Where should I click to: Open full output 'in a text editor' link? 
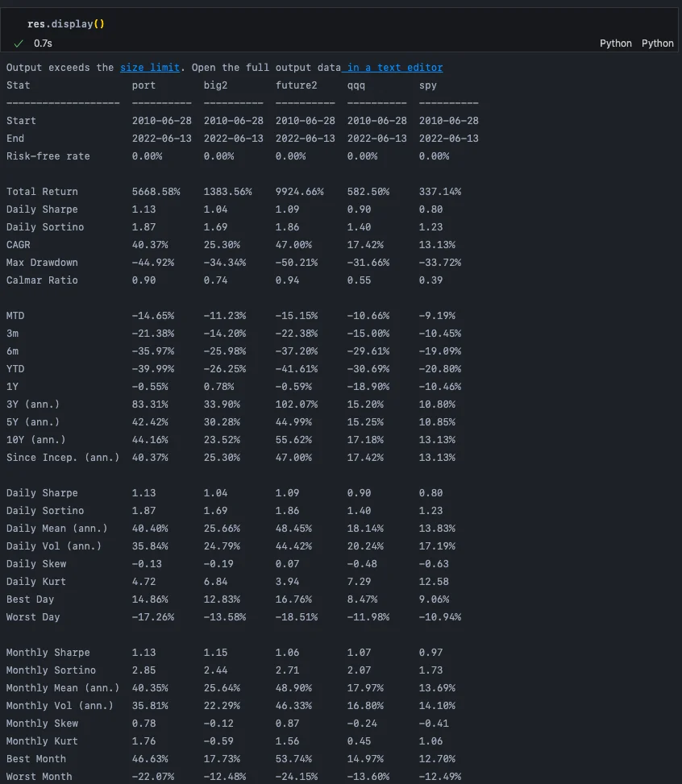point(394,68)
